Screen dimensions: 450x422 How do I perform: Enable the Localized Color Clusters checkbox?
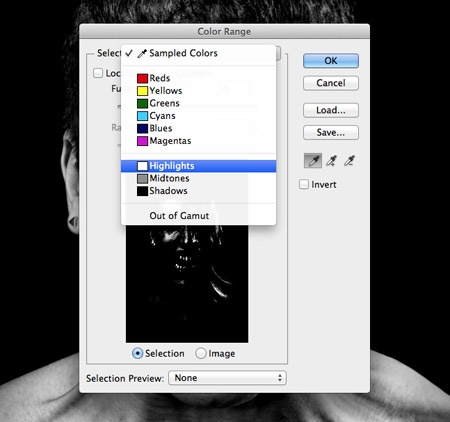[98, 73]
